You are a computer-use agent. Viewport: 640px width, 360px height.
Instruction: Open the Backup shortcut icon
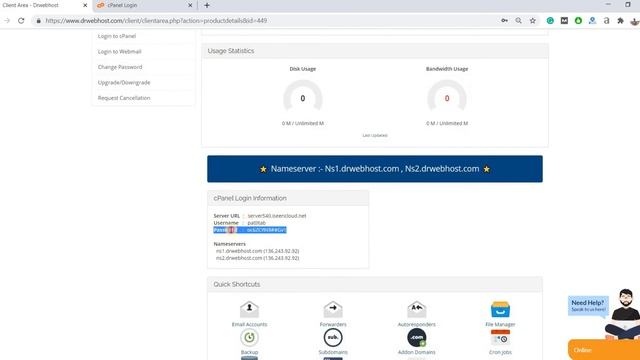249,338
